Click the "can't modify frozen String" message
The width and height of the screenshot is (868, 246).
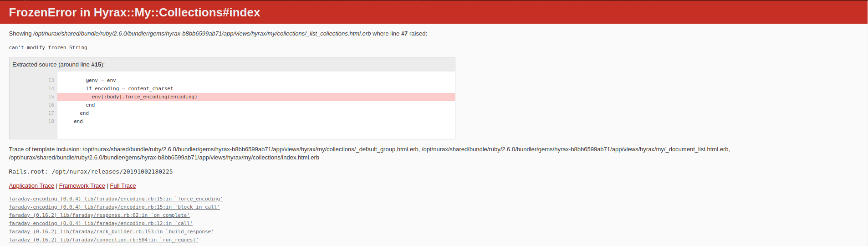[48, 48]
